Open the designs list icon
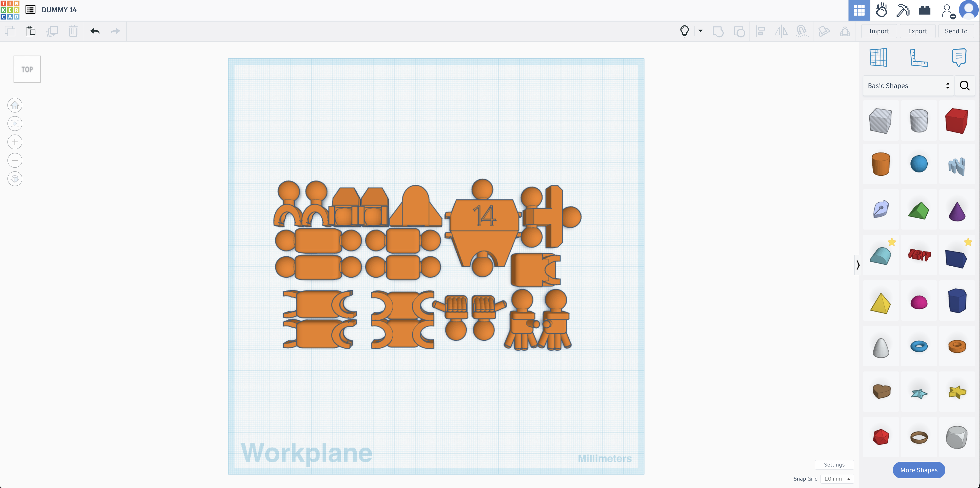980x488 pixels. pos(30,9)
